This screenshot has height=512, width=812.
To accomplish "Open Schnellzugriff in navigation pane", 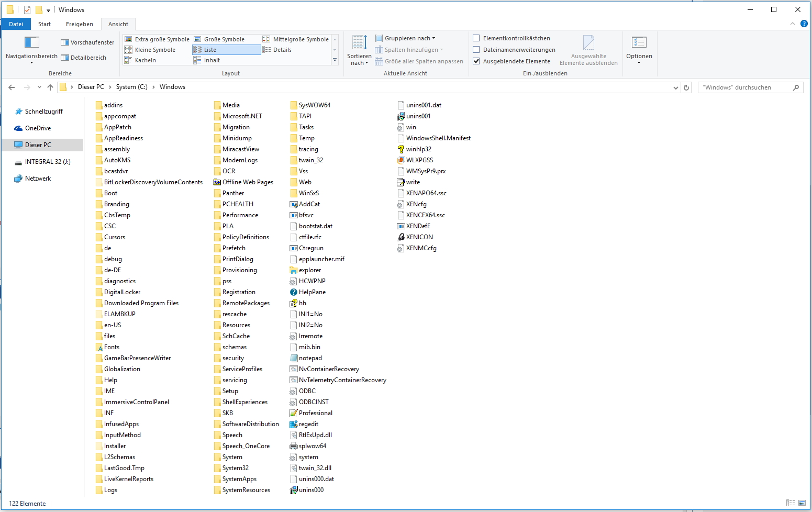I will pos(43,112).
